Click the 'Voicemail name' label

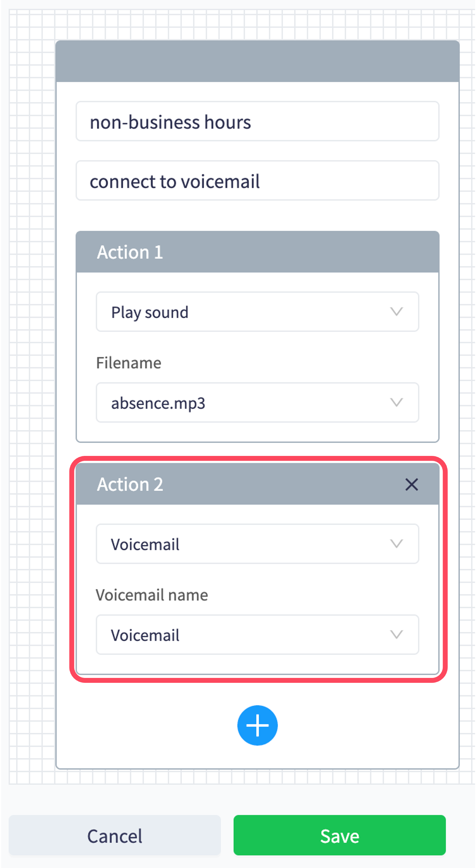(152, 595)
